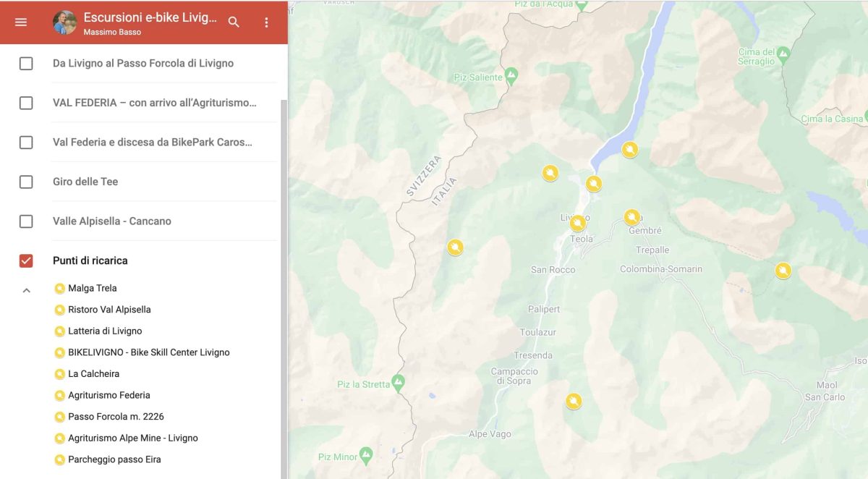868x479 pixels.
Task: Select the Malga Trela charging point icon
Action: point(59,288)
